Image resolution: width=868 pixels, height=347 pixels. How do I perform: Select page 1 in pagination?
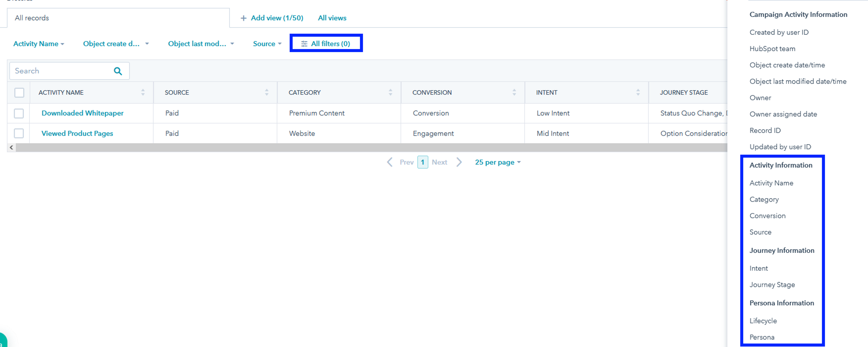click(423, 162)
